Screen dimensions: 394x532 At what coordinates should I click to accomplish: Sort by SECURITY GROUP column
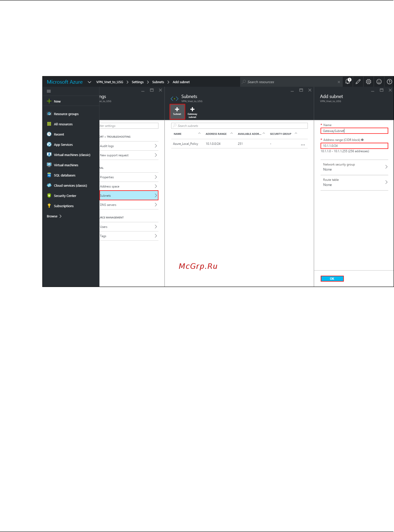coord(281,134)
